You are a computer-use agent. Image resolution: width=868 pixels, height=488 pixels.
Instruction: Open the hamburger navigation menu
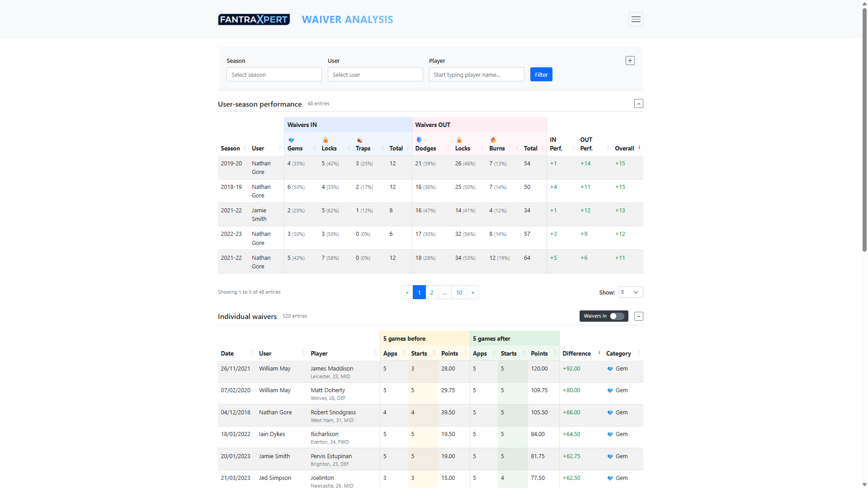tap(636, 19)
